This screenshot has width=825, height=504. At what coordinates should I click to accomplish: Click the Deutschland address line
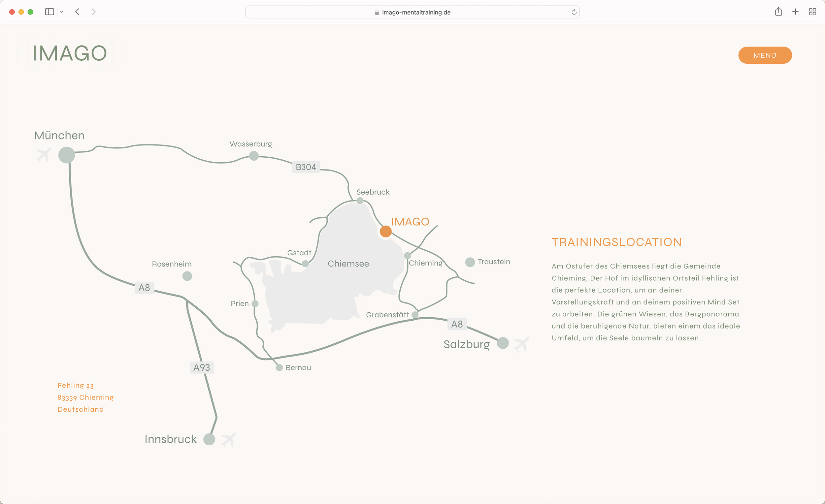[81, 409]
